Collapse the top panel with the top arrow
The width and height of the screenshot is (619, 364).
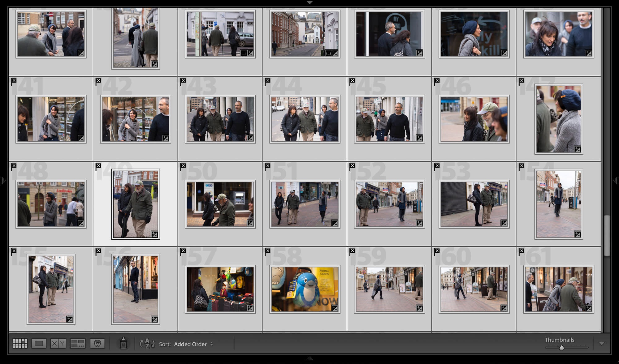[309, 2]
